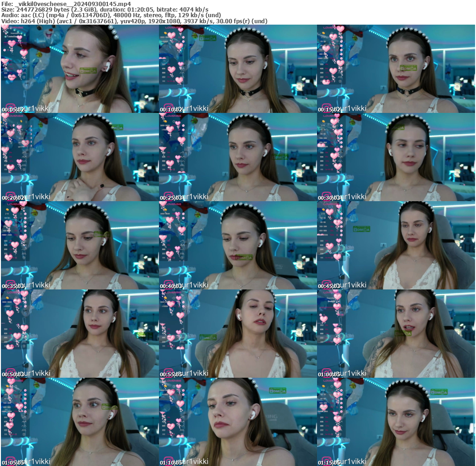
Task: Click the DMCA badge in the 00:35:03 frame
Action: click(101, 235)
